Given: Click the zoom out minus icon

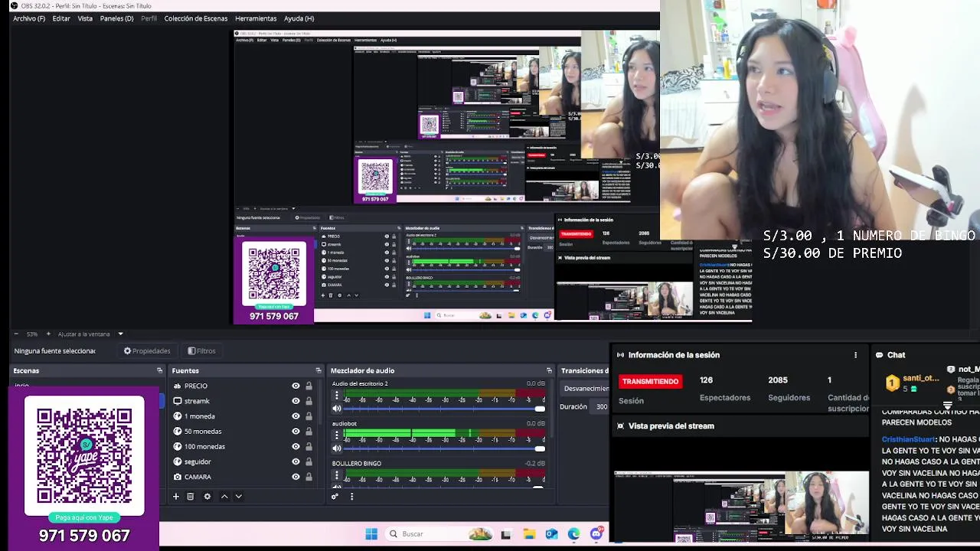Looking at the screenshot, I should click(15, 334).
